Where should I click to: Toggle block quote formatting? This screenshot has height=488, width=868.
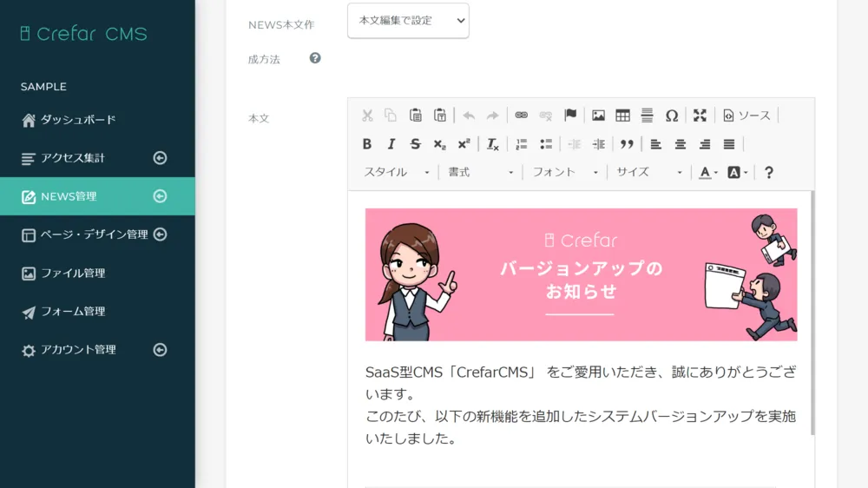coord(627,144)
